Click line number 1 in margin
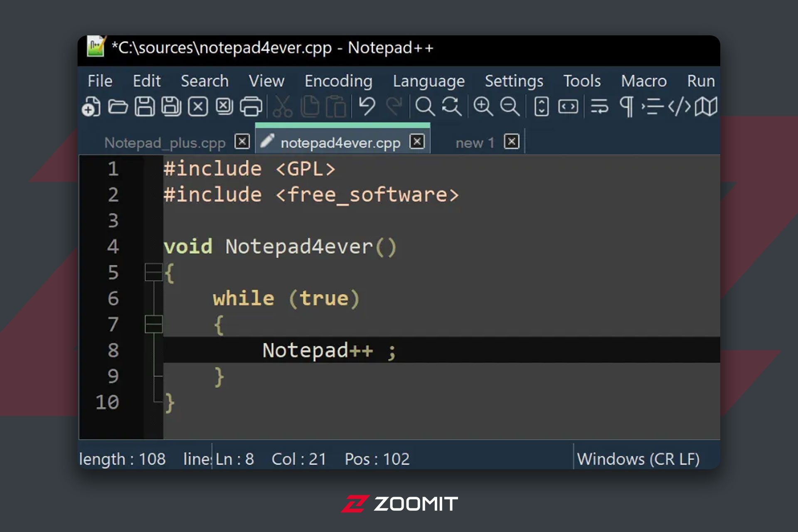The image size is (798, 532). pos(113,169)
